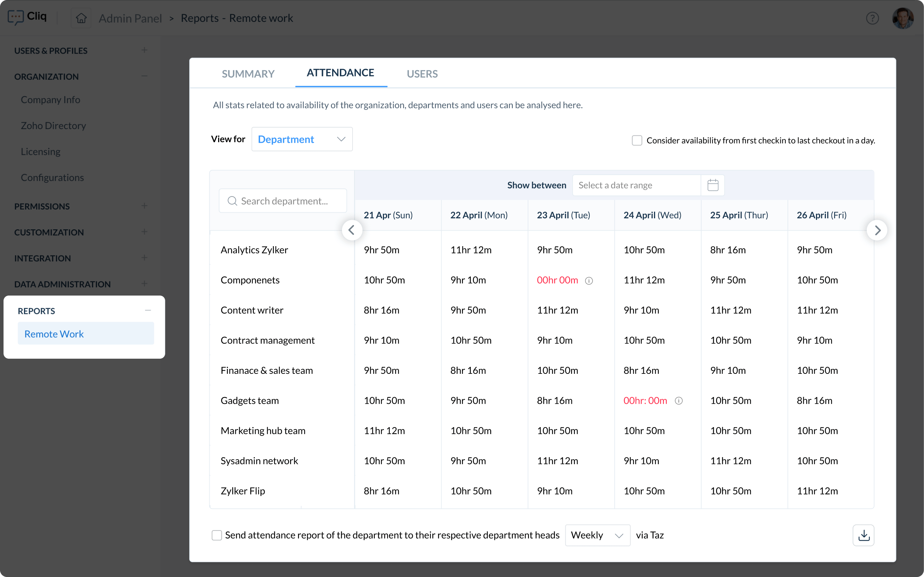Select Gadgets team department row
The image size is (924, 577).
[250, 401]
